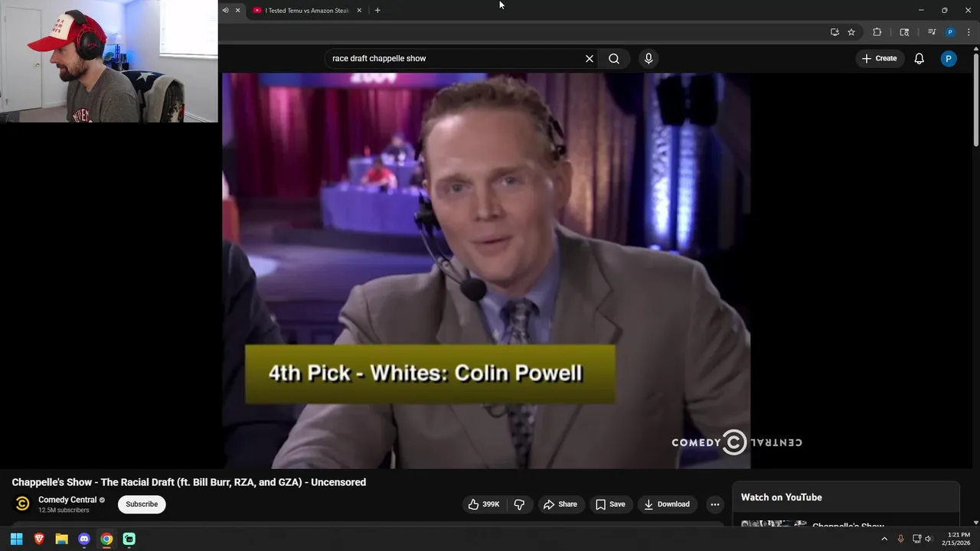
Task: Open volume control in system tray
Action: click(929, 539)
